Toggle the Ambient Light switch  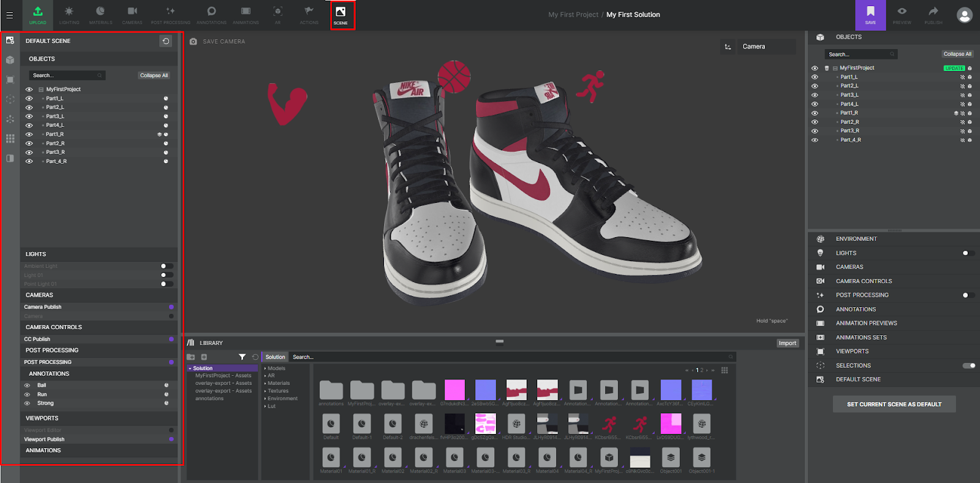click(x=167, y=266)
